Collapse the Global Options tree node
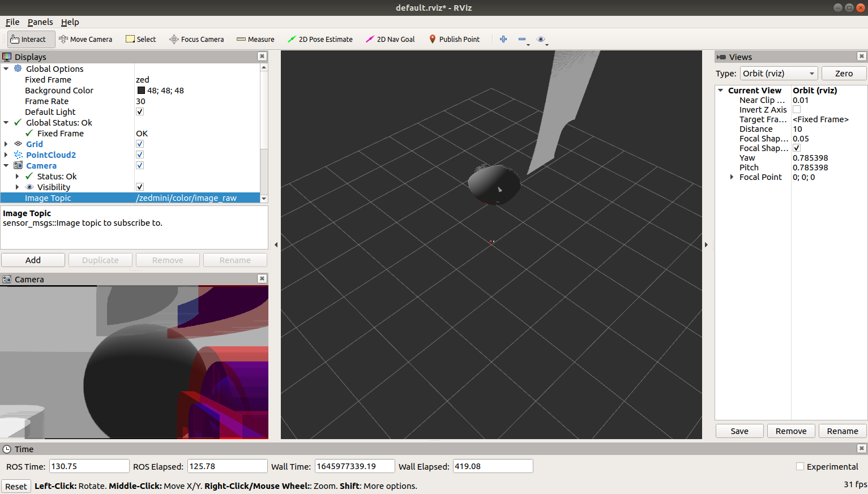 (6, 68)
